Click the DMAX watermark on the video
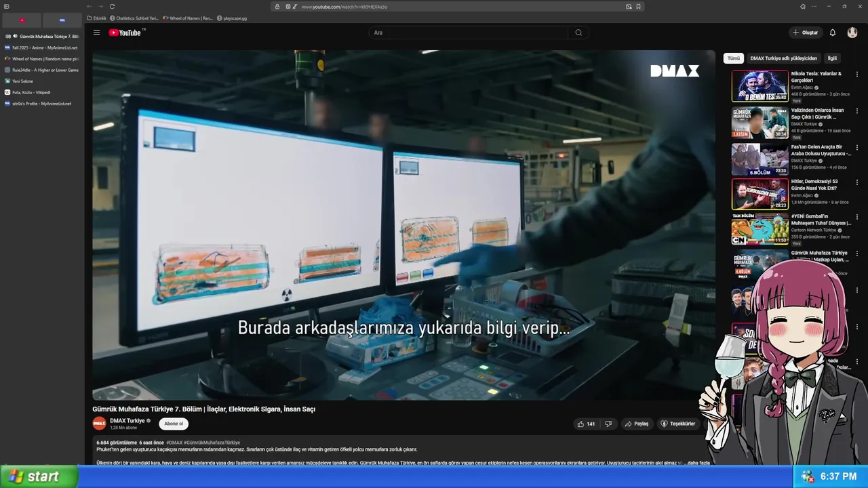The image size is (868, 488). coord(675,70)
